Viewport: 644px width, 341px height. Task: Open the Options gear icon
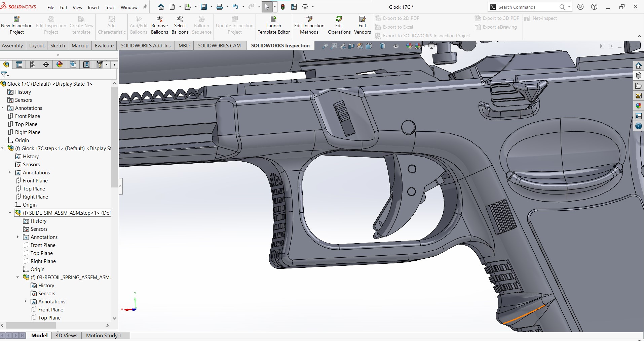click(305, 7)
